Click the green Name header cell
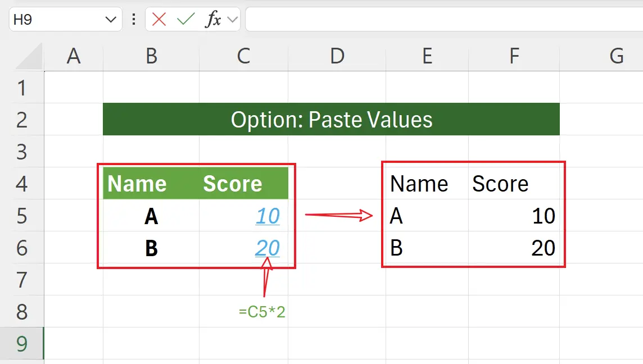The image size is (643, 364). point(138,183)
